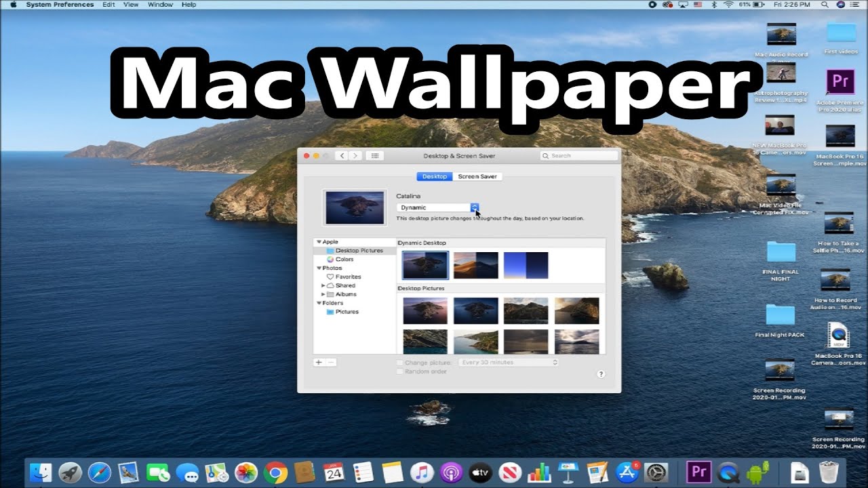Viewport: 868px width, 488px height.
Task: Click the Show All grid button
Action: tap(375, 156)
